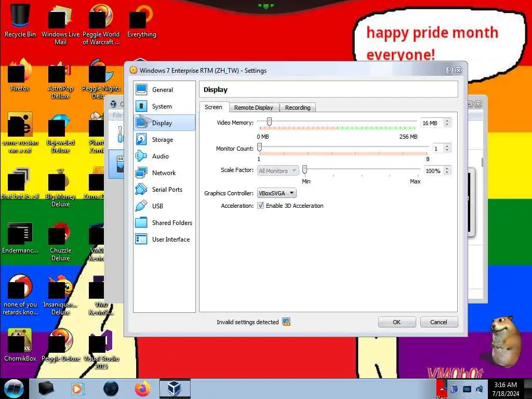Click the Firefox taskbar icon
Image resolution: width=532 pixels, height=399 pixels.
pyautogui.click(x=143, y=389)
